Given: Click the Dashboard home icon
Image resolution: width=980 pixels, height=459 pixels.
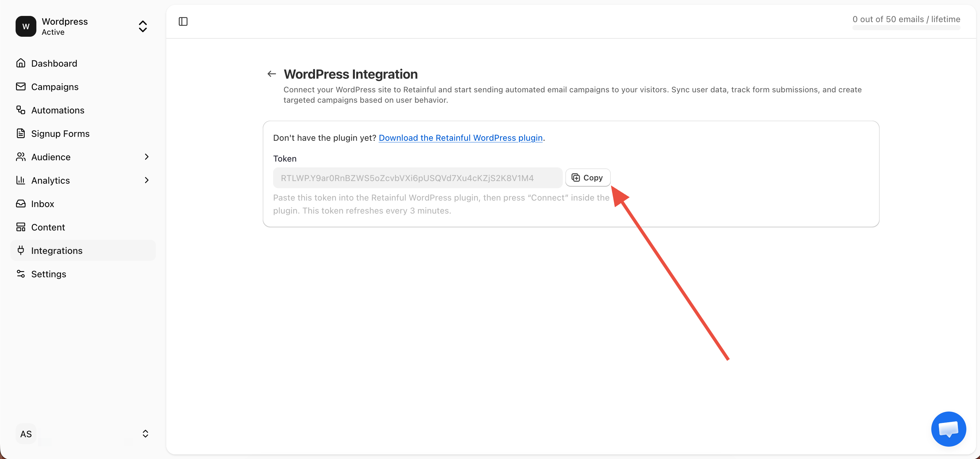Looking at the screenshot, I should (20, 63).
